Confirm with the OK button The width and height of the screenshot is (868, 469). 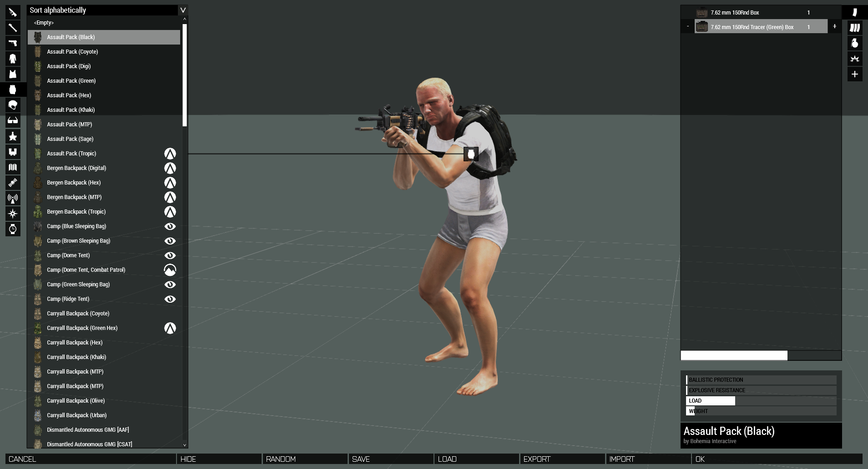777,459
